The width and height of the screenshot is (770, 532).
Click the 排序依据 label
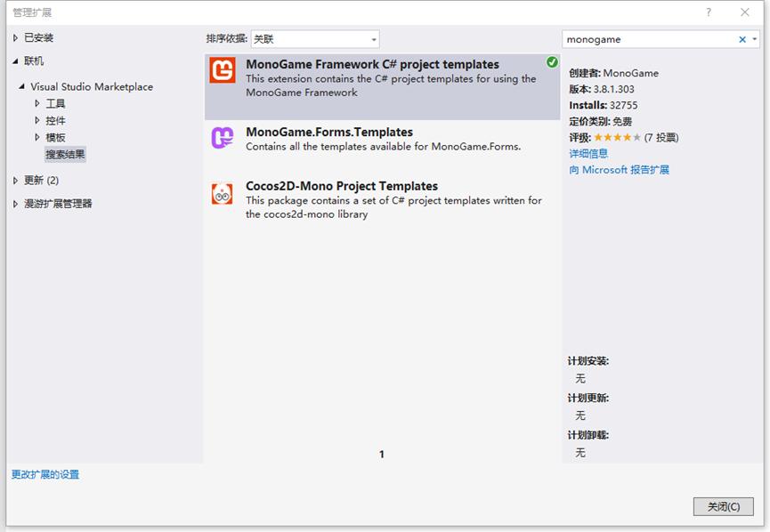tap(226, 39)
